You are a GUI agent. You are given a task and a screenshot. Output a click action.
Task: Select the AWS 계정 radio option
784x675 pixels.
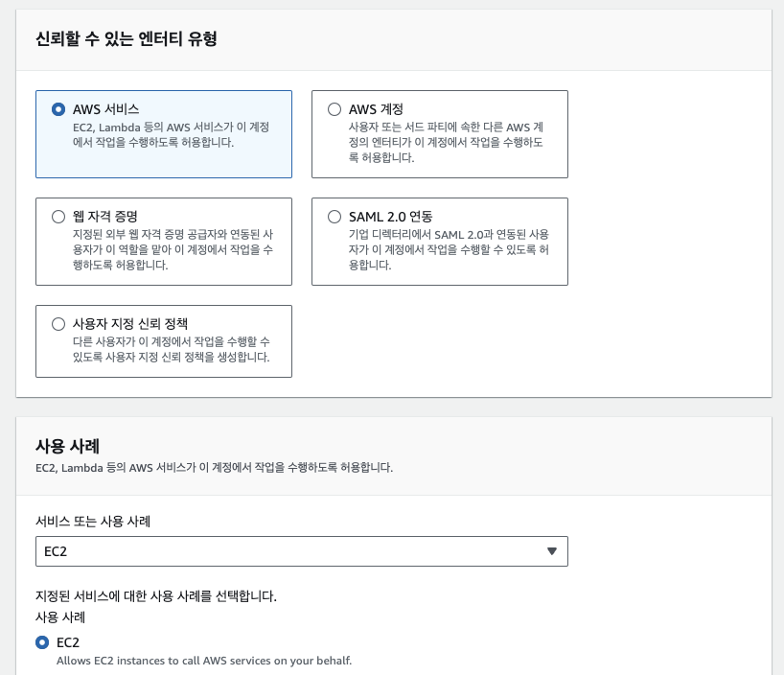pyautogui.click(x=334, y=109)
